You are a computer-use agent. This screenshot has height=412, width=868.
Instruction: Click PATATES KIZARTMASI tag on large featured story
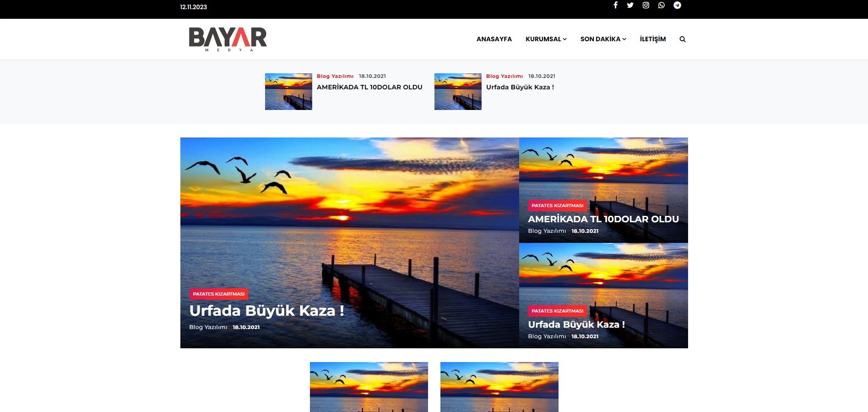coord(219,294)
